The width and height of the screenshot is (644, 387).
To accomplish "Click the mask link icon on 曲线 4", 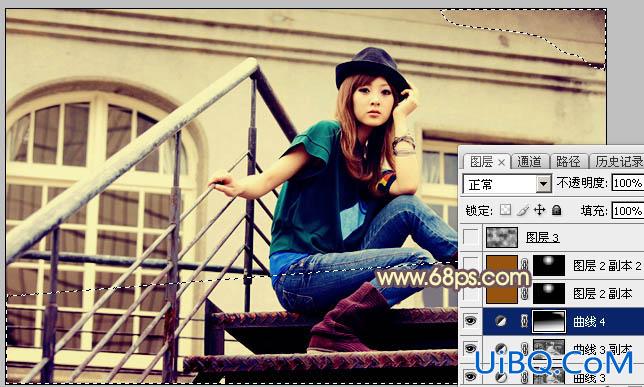I will tap(524, 321).
